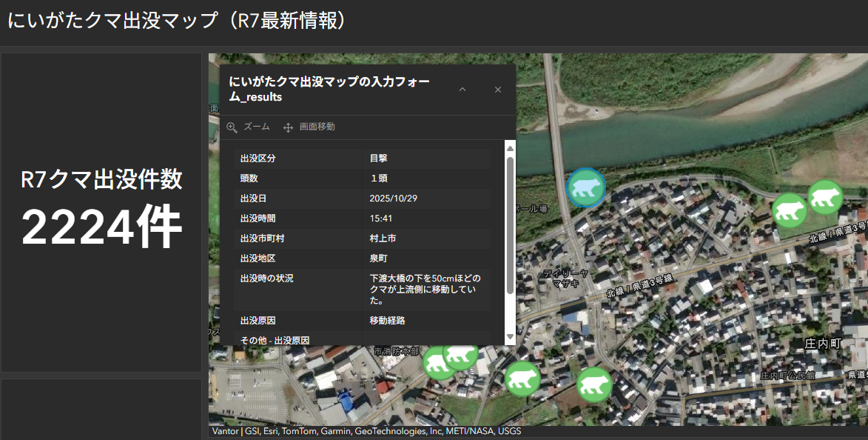Click the four-arrow move icon beside 画面移動
This screenshot has height=440, width=868.
pos(289,127)
